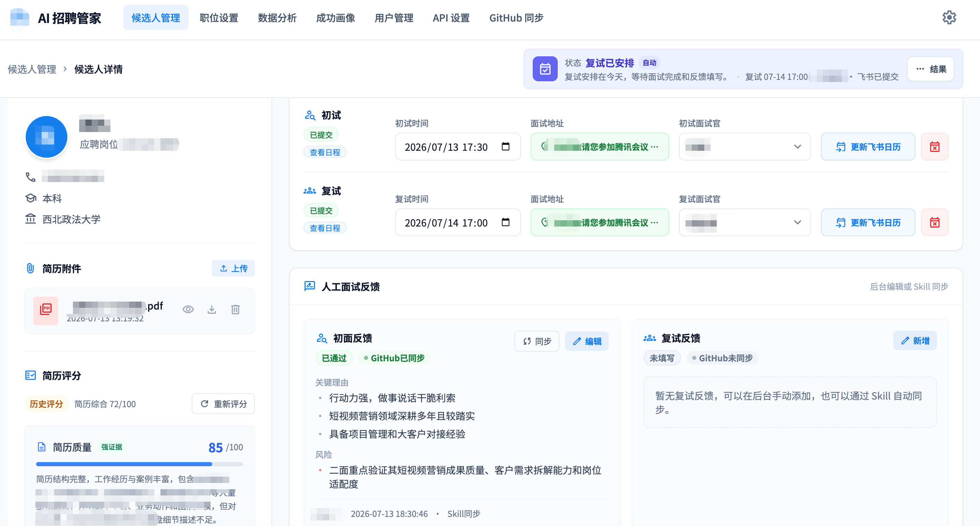Viewport: 980px width, 526px height.
Task: Click the purple calendar status icon
Action: point(545,69)
